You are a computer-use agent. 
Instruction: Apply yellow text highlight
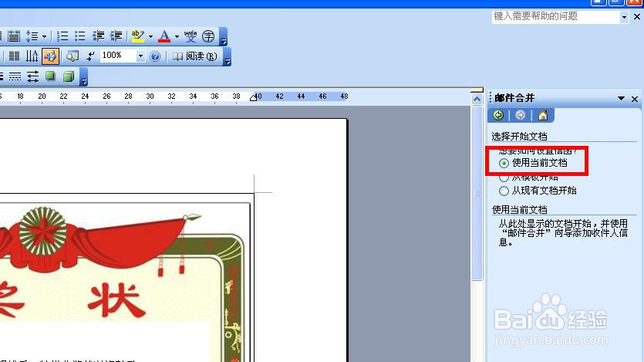[137, 36]
